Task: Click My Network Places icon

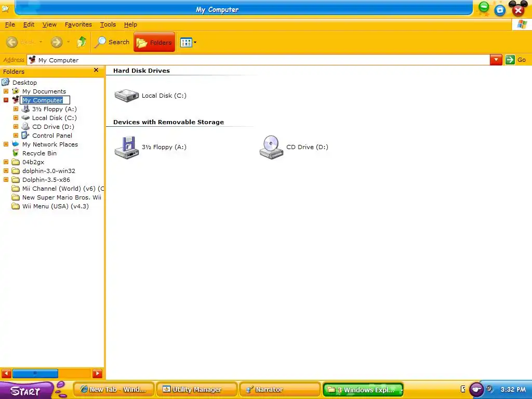Action: click(16, 144)
